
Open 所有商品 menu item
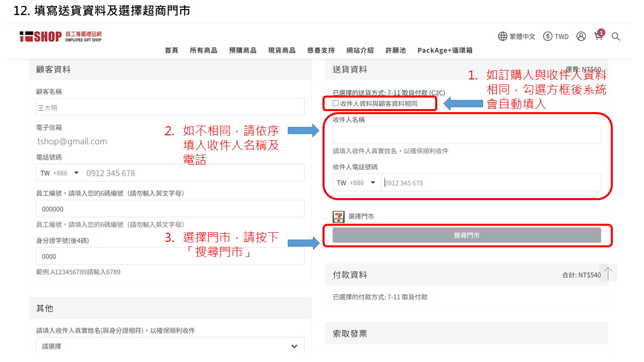pyautogui.click(x=203, y=50)
